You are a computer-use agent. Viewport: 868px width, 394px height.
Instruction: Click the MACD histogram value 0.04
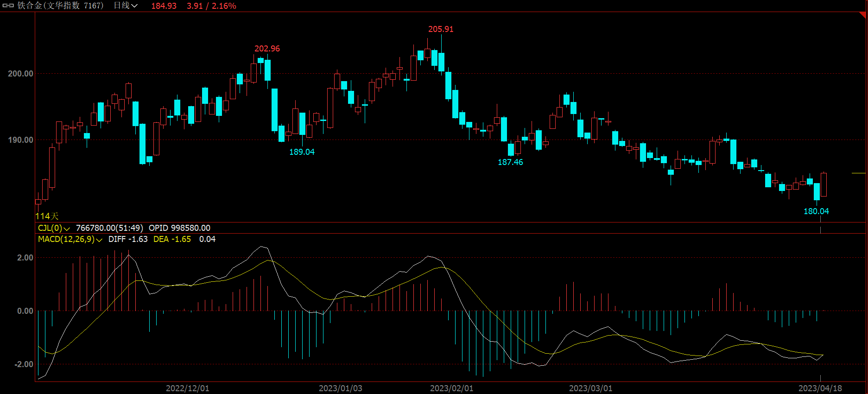click(x=207, y=239)
